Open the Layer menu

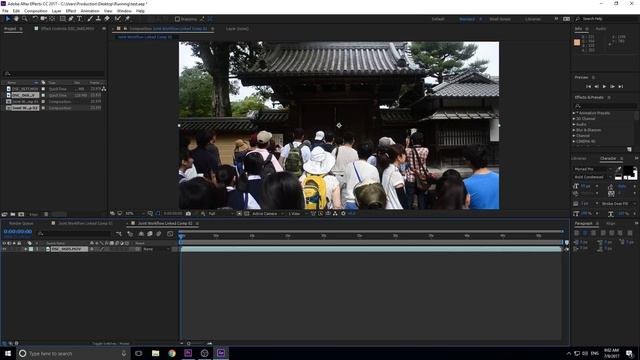[x=57, y=11]
